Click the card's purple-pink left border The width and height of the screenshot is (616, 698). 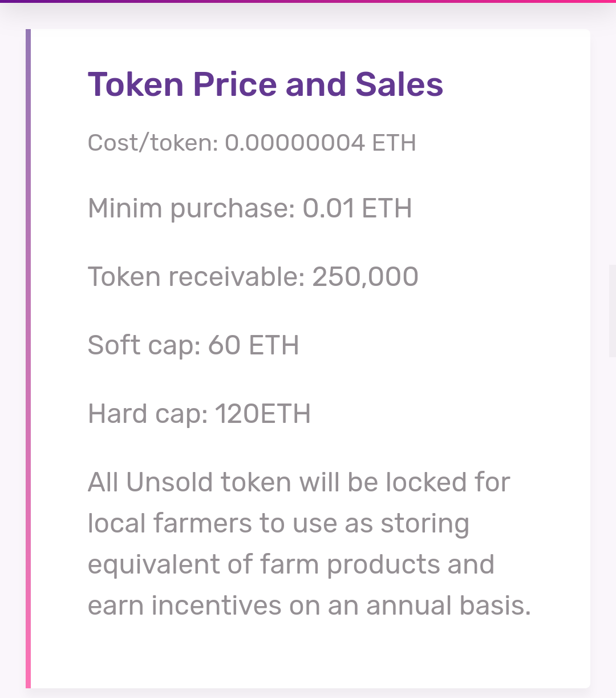pos(28,358)
